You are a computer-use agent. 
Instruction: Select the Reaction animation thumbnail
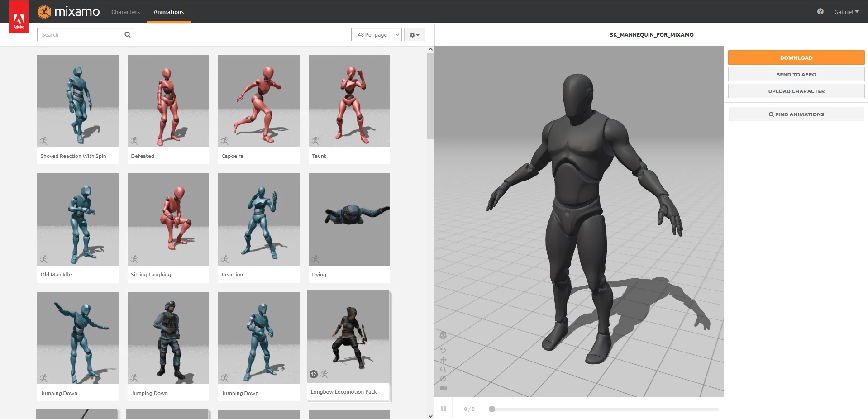[259, 219]
